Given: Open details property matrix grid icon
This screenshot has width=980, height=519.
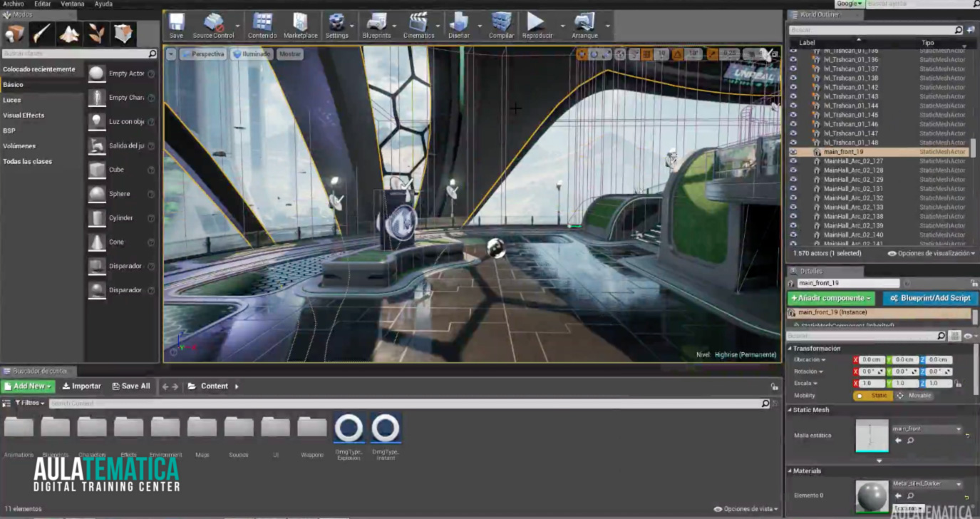Looking at the screenshot, I should 955,336.
